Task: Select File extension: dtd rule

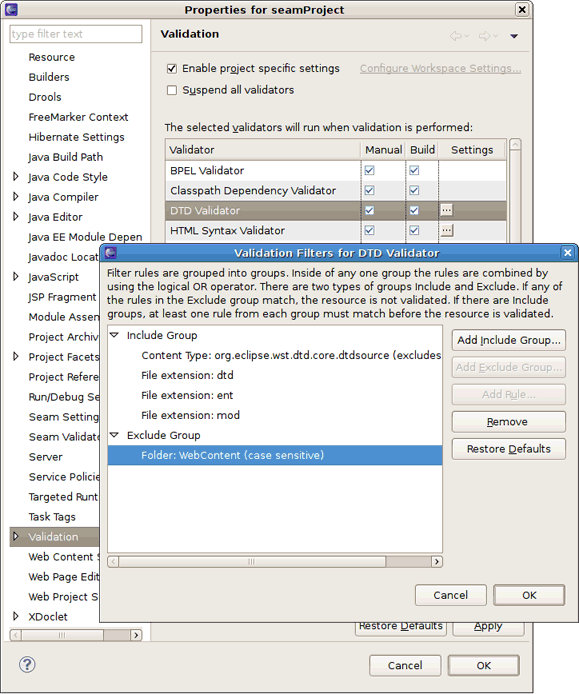Action: [x=187, y=375]
